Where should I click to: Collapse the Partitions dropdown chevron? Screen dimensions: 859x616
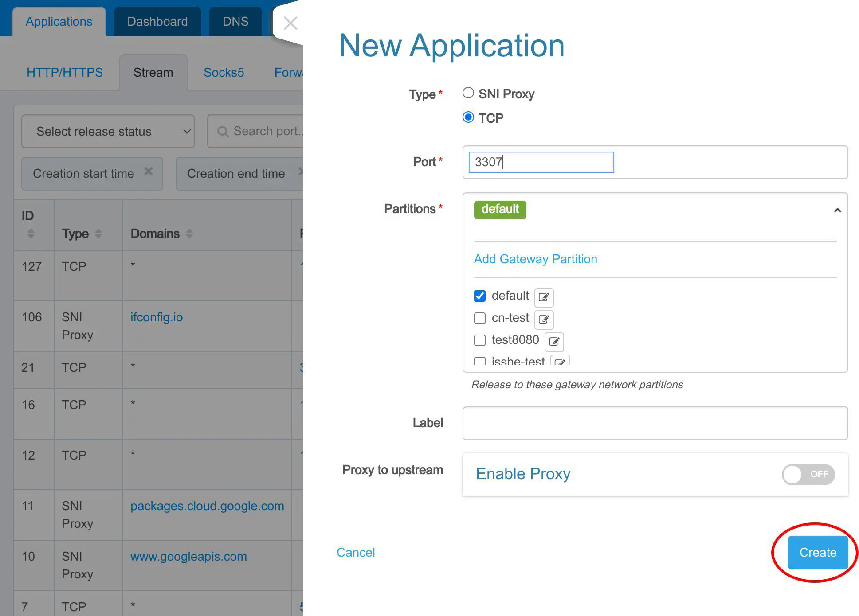[837, 210]
